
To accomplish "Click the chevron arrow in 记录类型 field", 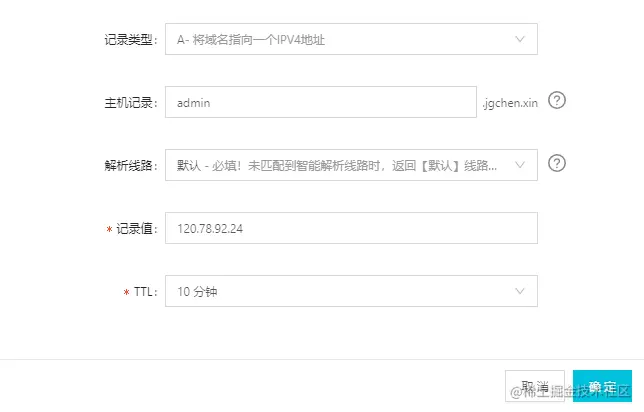I will tap(520, 39).
